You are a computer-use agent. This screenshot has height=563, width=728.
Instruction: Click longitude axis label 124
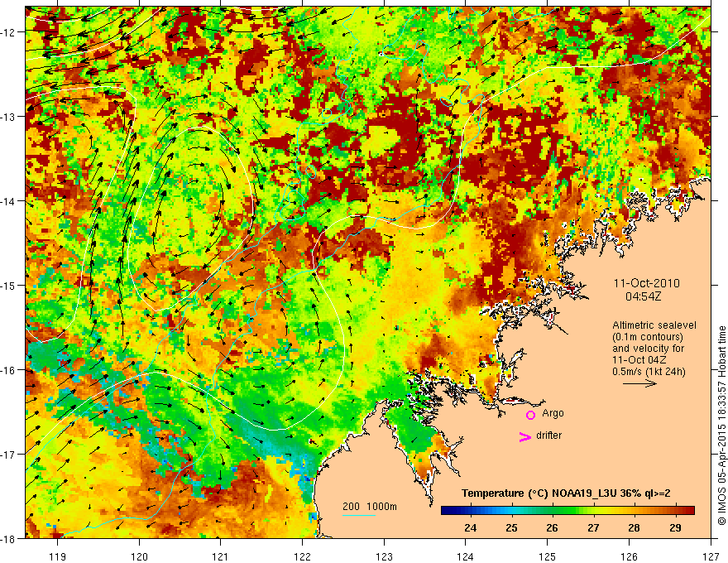coord(466,556)
